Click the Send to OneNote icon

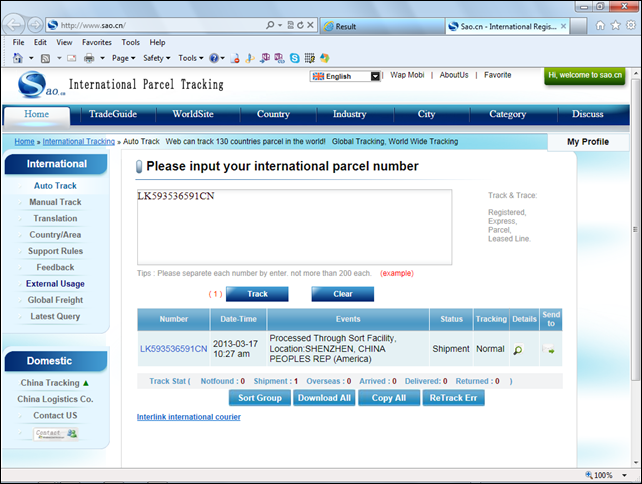[265, 58]
